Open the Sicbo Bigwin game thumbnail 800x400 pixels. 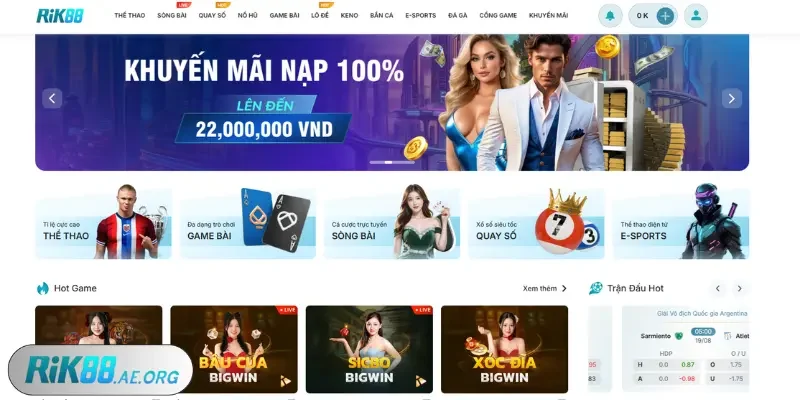pyautogui.click(x=369, y=349)
